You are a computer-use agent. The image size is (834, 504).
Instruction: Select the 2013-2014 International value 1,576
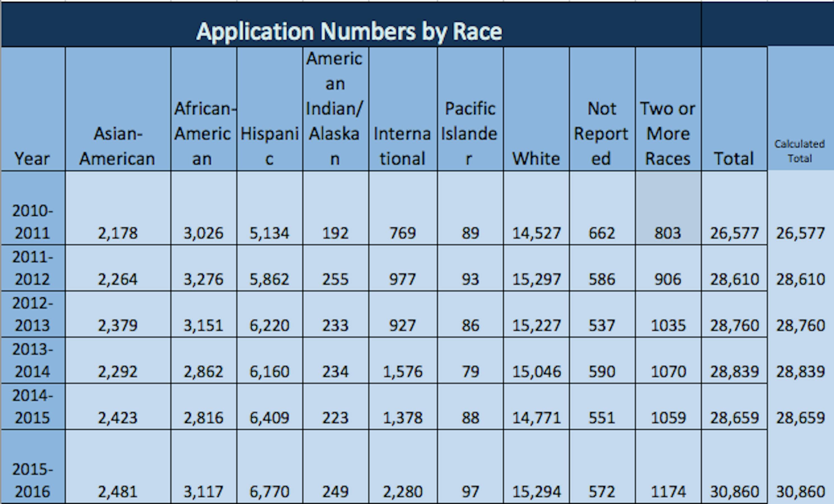[402, 371]
